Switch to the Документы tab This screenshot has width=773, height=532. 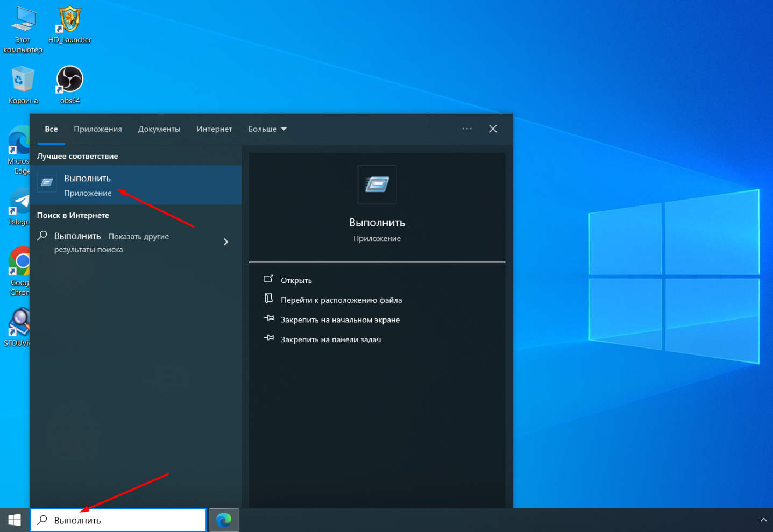(159, 129)
